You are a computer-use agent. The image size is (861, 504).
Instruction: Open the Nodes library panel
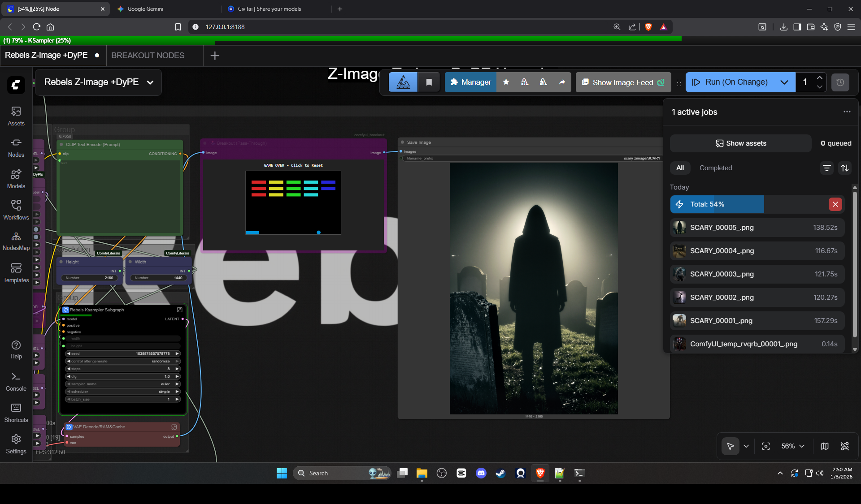16,147
